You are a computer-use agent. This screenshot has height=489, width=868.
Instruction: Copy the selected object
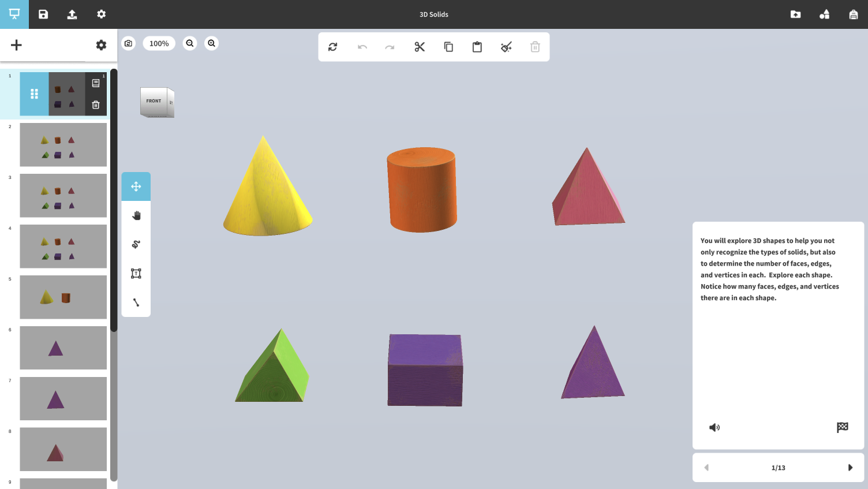[x=448, y=47]
